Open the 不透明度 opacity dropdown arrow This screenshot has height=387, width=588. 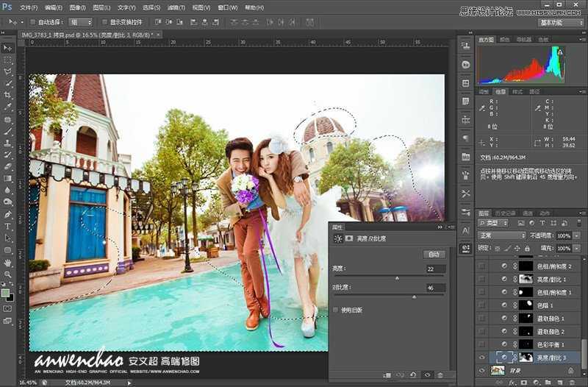coord(578,235)
